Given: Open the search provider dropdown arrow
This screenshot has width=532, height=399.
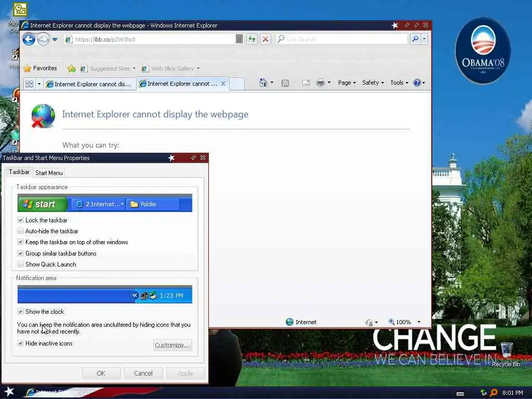Looking at the screenshot, I should (424, 39).
